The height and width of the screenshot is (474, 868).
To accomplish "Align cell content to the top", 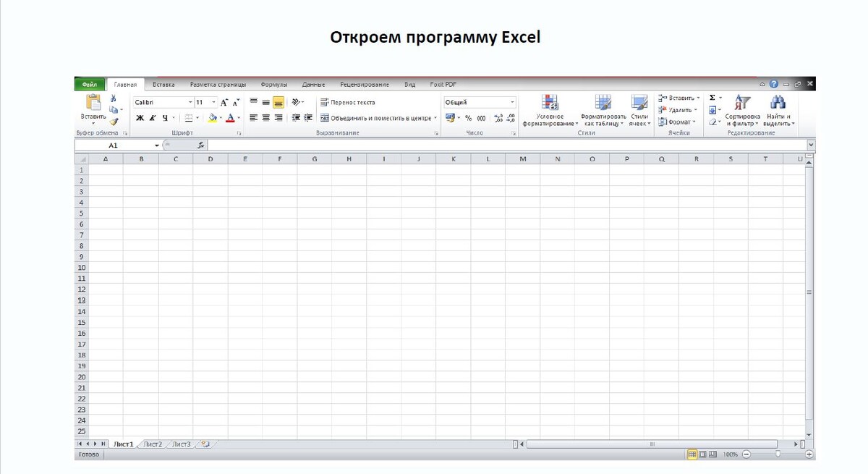I will pos(254,103).
